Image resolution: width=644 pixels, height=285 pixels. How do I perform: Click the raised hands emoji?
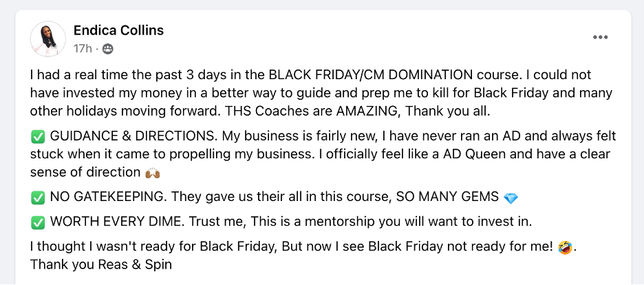(x=152, y=173)
